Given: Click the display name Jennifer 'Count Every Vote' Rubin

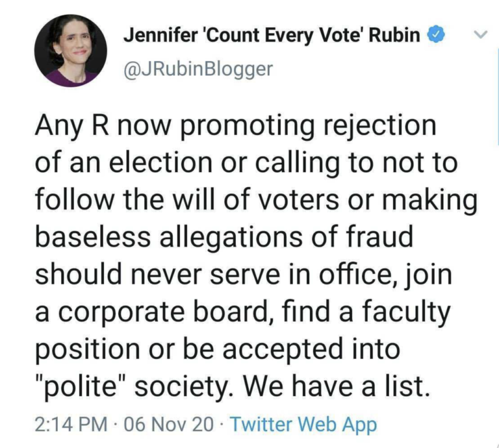Looking at the screenshot, I should 272,36.
